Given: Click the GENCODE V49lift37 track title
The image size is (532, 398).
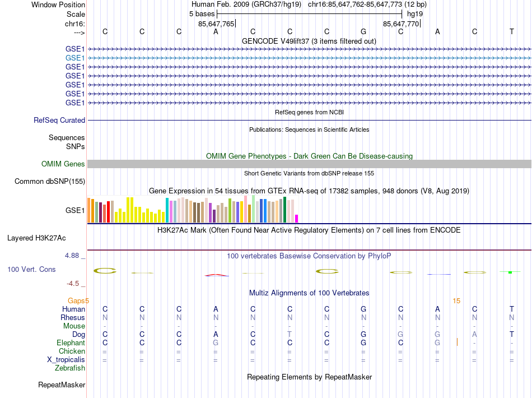Looking at the screenshot, I should 309,41.
